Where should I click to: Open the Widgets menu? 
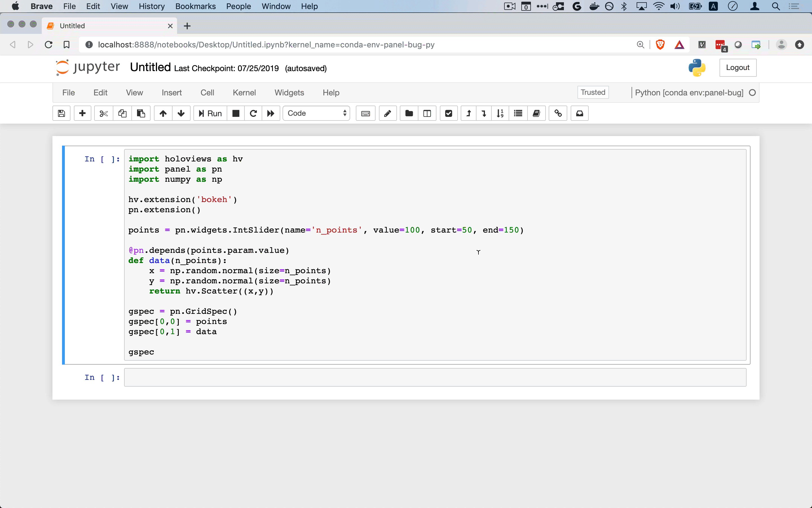289,93
